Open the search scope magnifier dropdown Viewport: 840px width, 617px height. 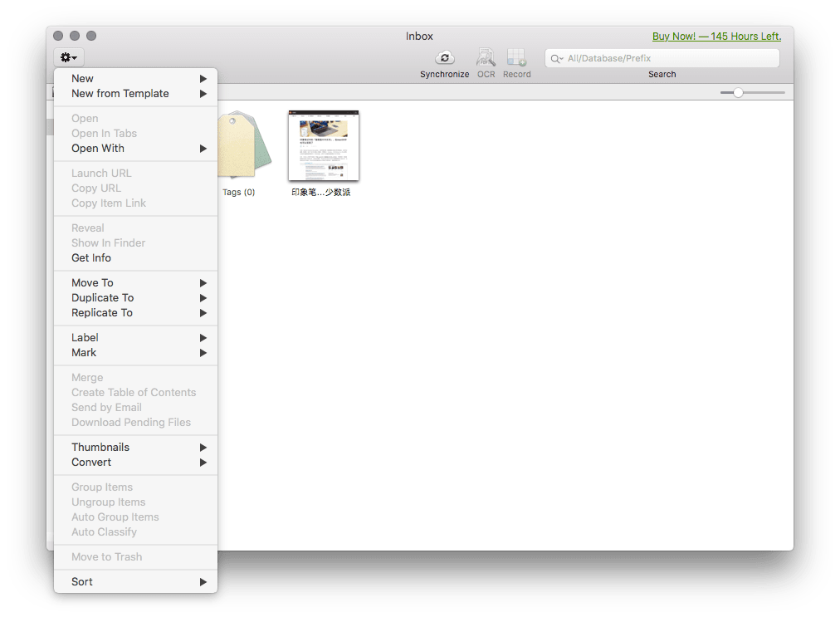click(x=557, y=59)
